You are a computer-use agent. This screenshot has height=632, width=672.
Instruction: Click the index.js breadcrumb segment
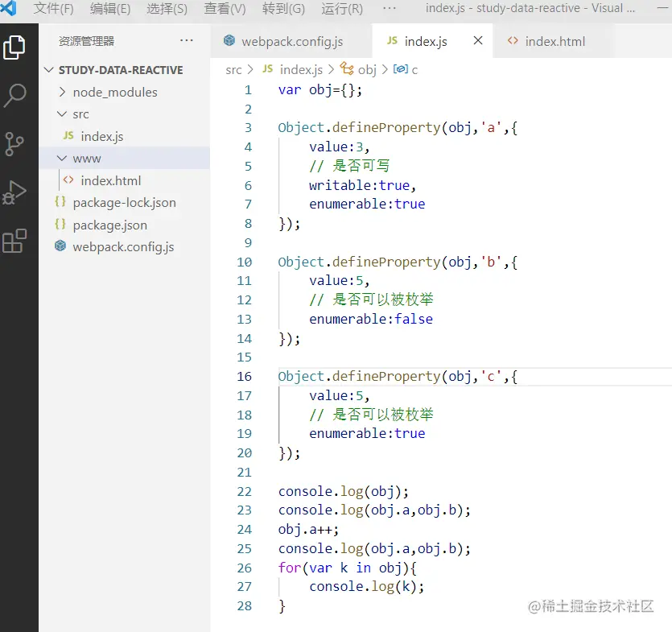pos(301,69)
